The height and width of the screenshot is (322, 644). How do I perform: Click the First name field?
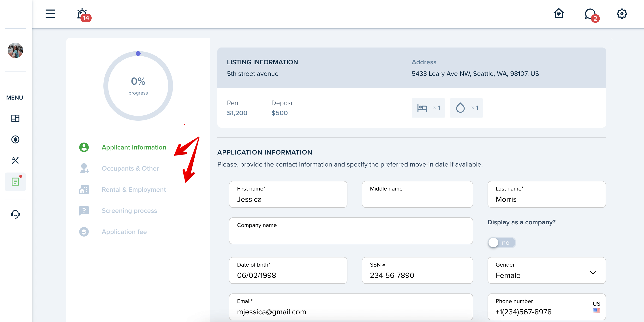coord(288,194)
